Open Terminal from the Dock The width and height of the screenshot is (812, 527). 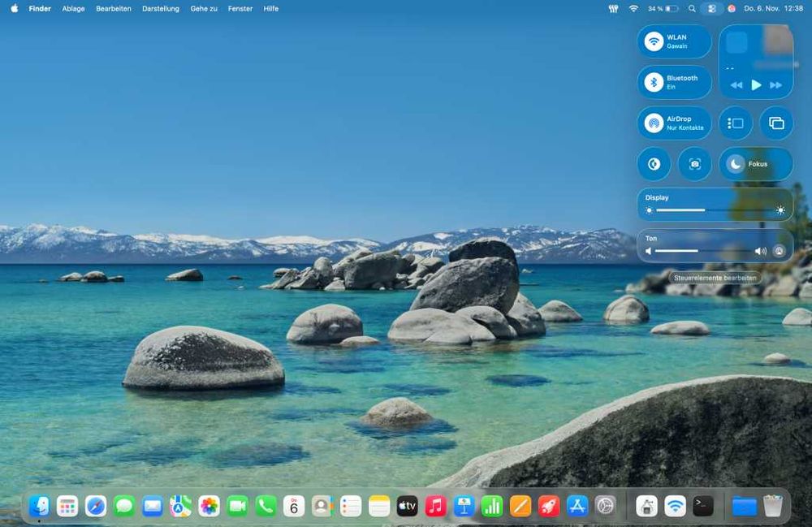point(703,506)
